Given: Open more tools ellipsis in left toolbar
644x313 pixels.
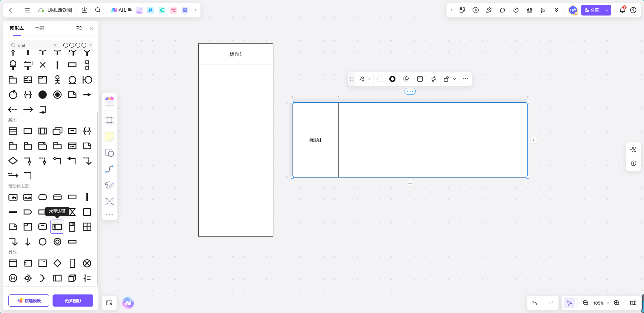Looking at the screenshot, I should pos(109,215).
